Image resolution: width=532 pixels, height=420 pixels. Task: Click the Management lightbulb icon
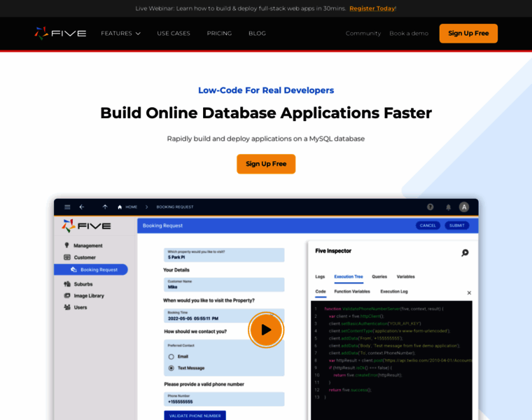pos(66,245)
